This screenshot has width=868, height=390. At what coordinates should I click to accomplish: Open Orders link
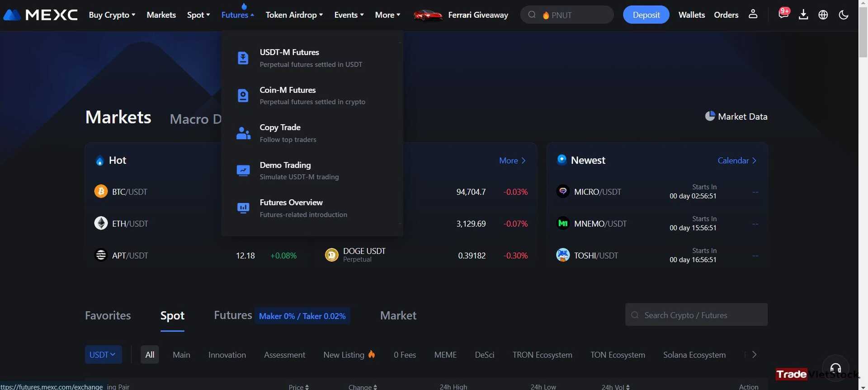tap(726, 15)
